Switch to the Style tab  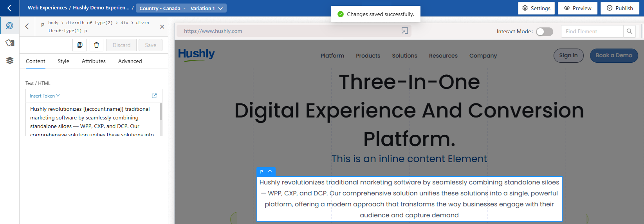pyautogui.click(x=63, y=61)
